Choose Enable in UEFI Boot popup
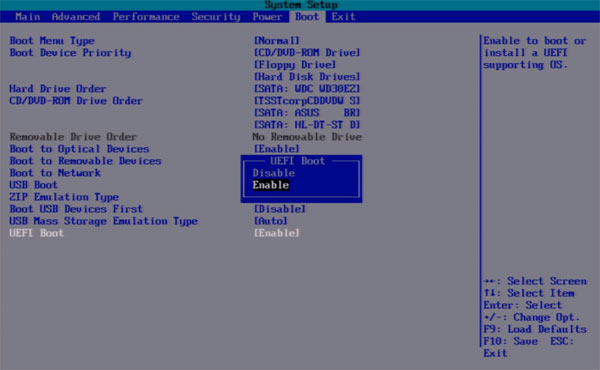Screen dimensions: 600x370 271,185
